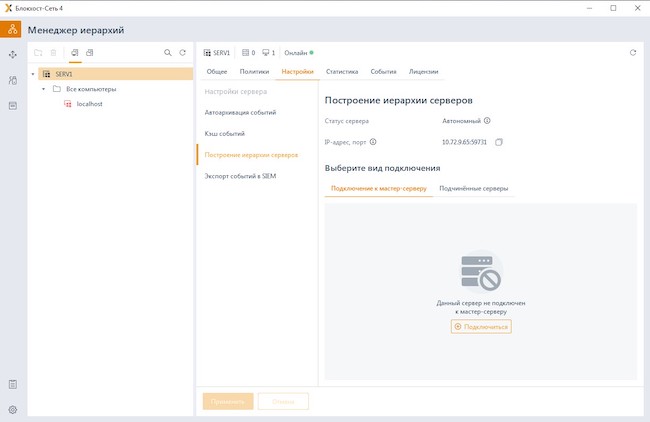The image size is (650, 422).
Task: Open the card-shaped sidebar icon
Action: [x=13, y=106]
